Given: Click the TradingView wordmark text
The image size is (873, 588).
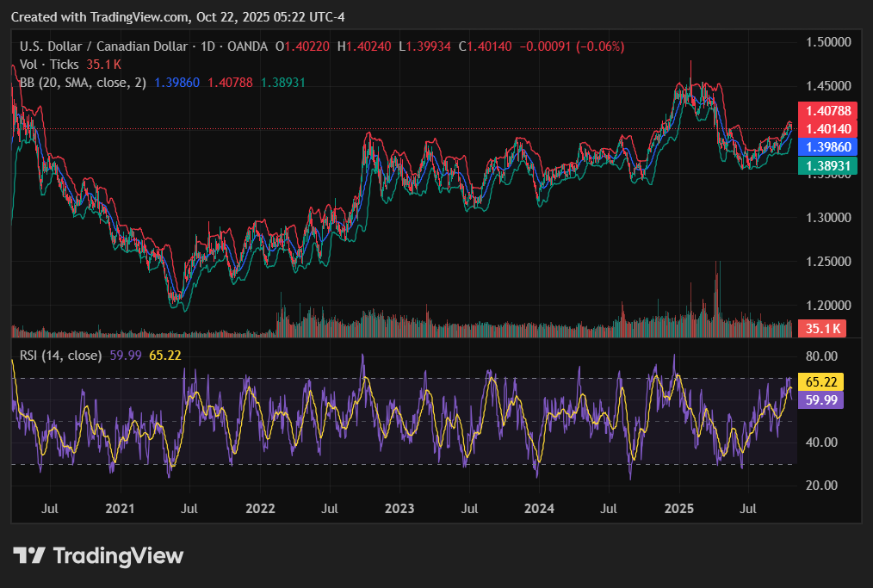Looking at the screenshot, I should 119,556.
